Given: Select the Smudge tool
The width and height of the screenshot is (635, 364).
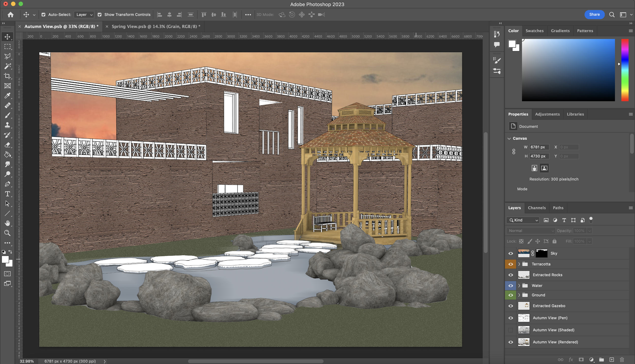Looking at the screenshot, I should (x=7, y=164).
